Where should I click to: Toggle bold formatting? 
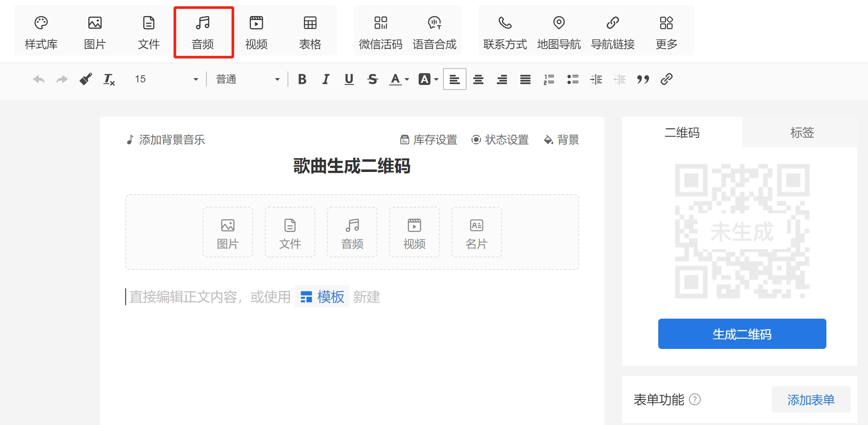[302, 79]
